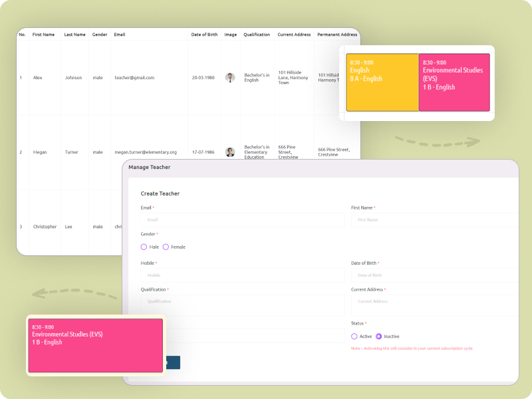Click Megan Turner's profile photo
The width and height of the screenshot is (532, 399).
[x=230, y=152]
